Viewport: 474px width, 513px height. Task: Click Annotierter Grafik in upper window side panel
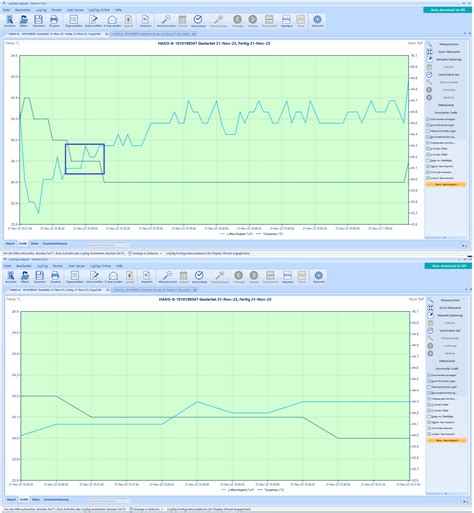[446, 113]
